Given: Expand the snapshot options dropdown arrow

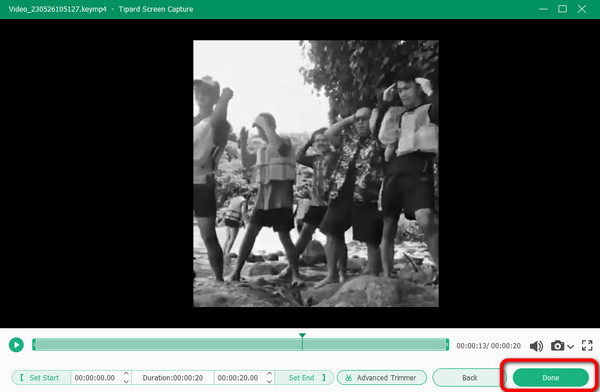Looking at the screenshot, I should pyautogui.click(x=571, y=346).
